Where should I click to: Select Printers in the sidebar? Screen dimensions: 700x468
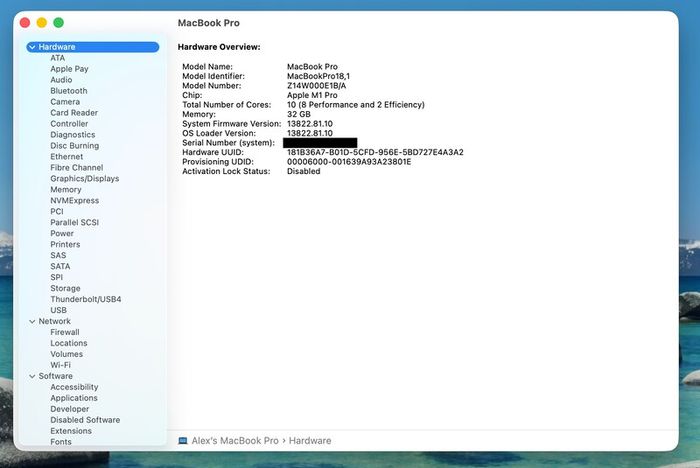pos(65,244)
